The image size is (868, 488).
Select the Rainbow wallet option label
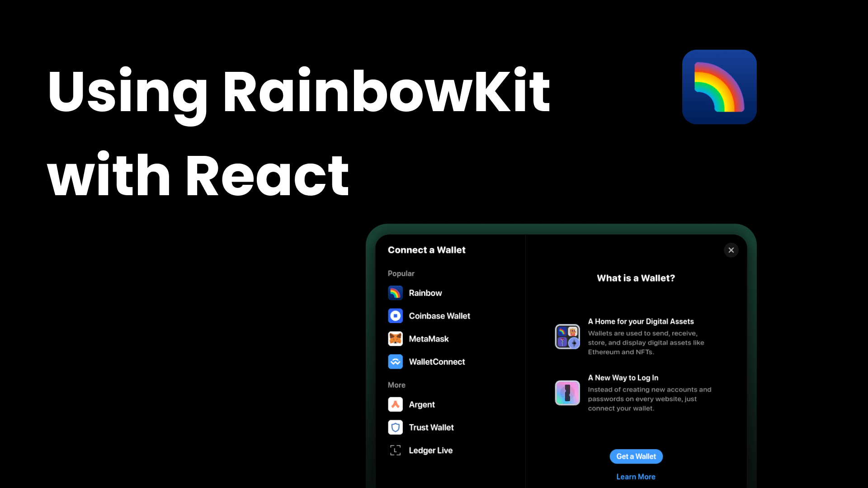(x=425, y=293)
